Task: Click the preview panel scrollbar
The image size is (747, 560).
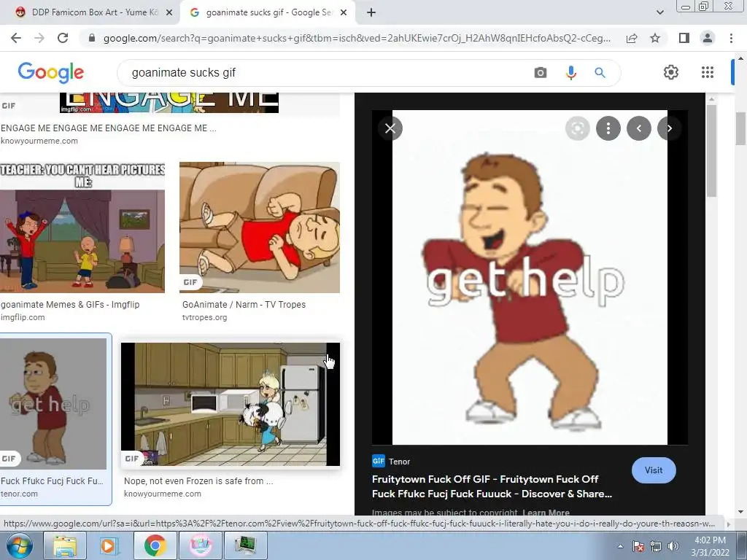Action: (x=712, y=151)
